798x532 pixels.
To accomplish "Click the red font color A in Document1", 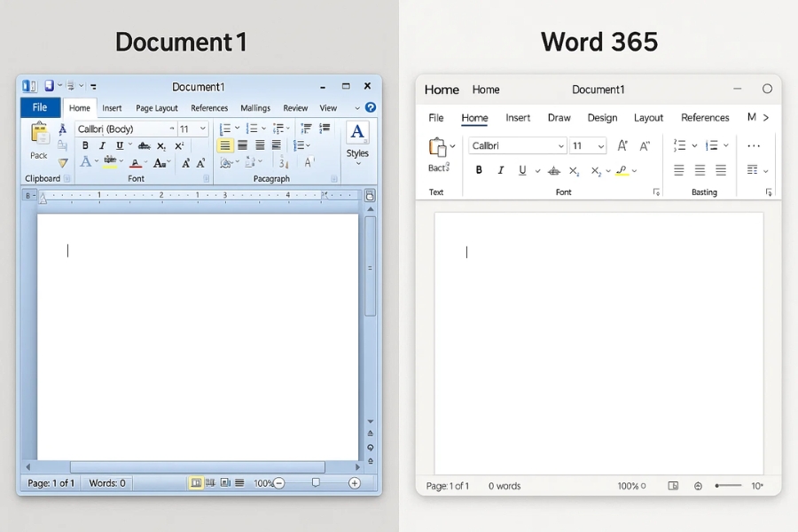I will (x=135, y=163).
